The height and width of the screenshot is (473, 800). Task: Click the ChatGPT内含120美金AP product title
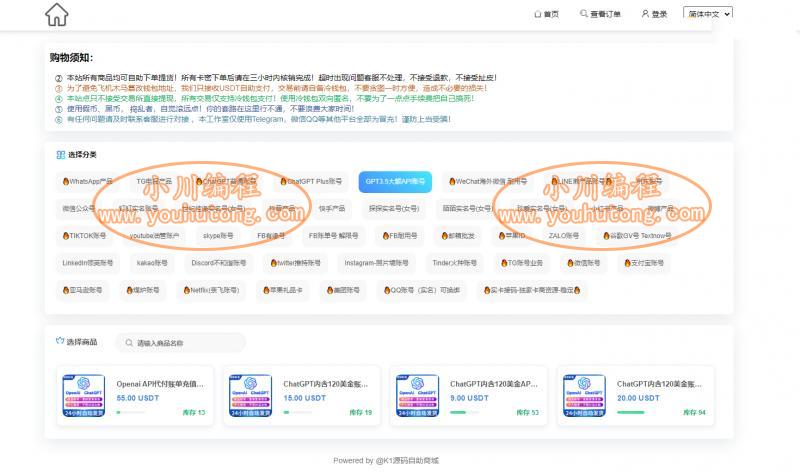[494, 384]
